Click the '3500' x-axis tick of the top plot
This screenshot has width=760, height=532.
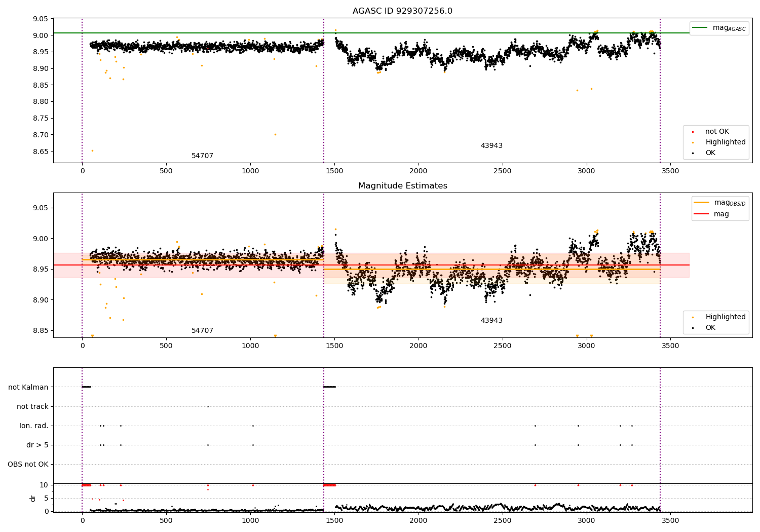click(671, 171)
